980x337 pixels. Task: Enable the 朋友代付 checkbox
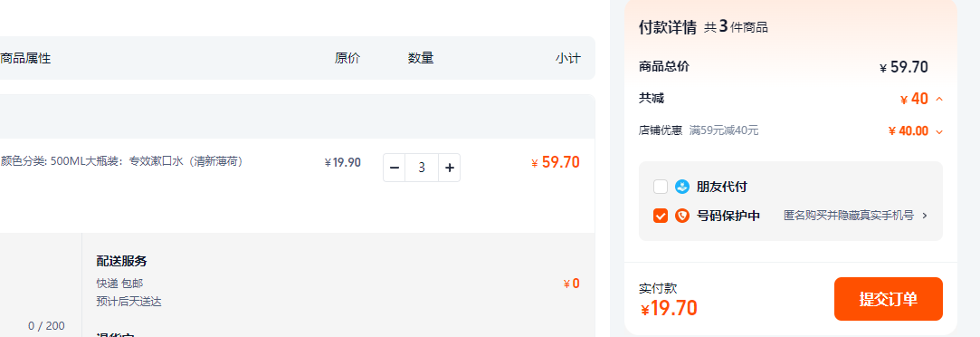coord(660,187)
